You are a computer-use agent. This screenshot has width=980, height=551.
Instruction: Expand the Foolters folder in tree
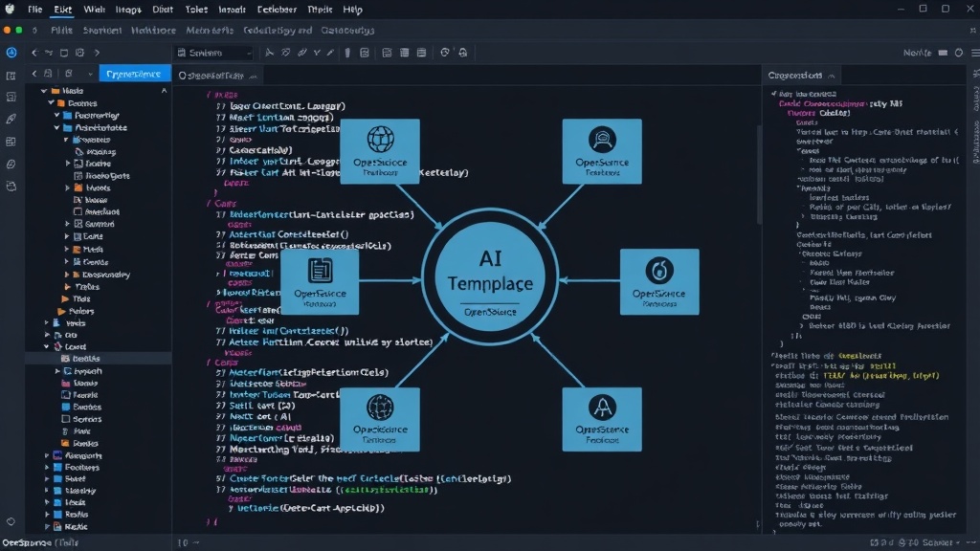pyautogui.click(x=47, y=467)
